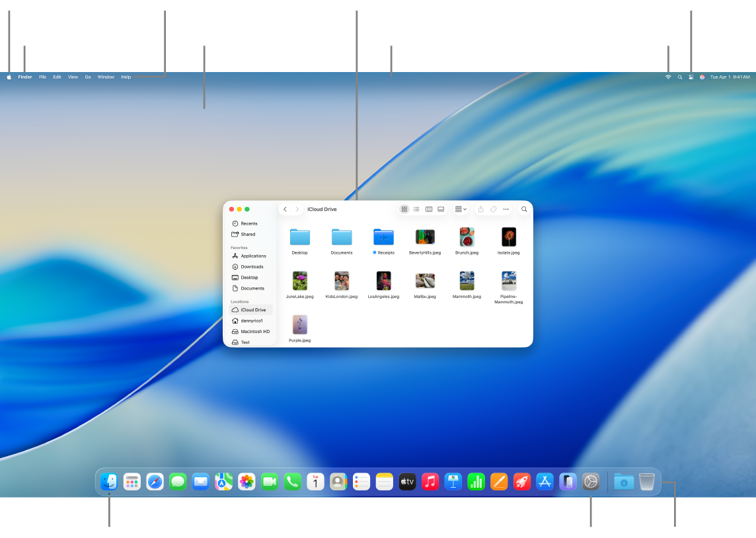Viewport: 756px width, 538px height.
Task: Open Messages in the Dock
Action: point(178,482)
